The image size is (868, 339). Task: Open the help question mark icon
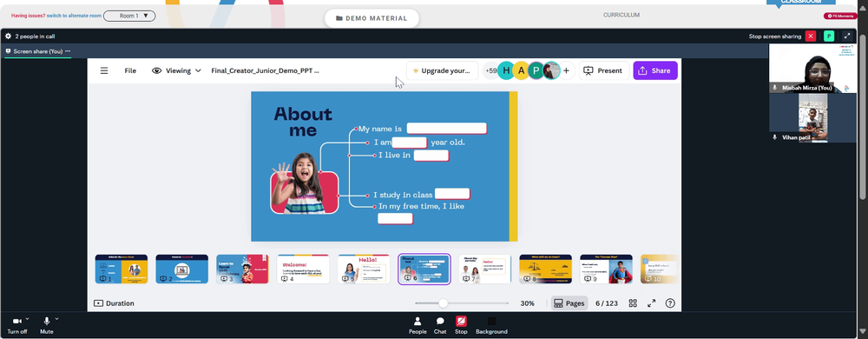670,303
